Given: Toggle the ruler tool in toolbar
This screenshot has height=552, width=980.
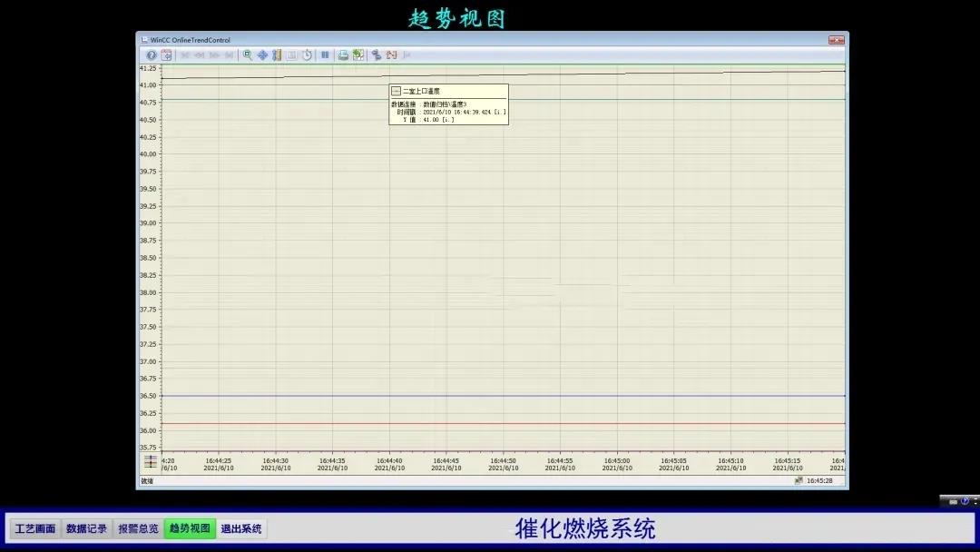Looking at the screenshot, I should click(x=277, y=55).
